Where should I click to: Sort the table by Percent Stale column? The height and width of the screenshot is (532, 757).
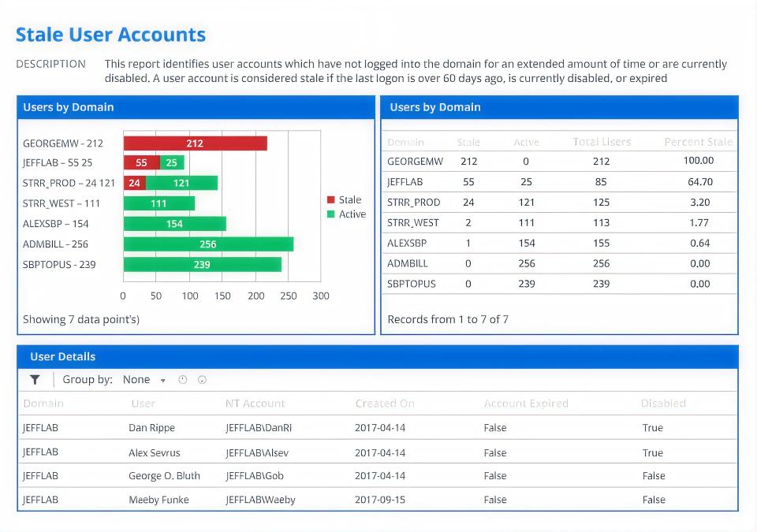pos(698,142)
